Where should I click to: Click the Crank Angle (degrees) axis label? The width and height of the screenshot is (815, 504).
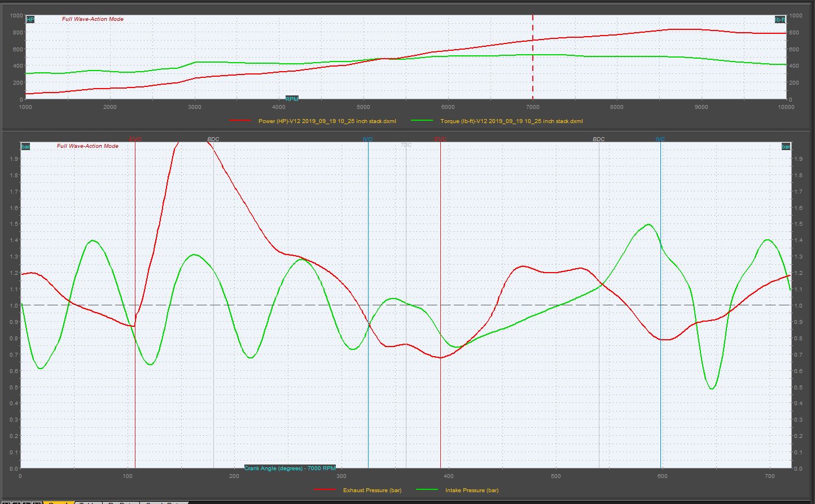coord(290,468)
